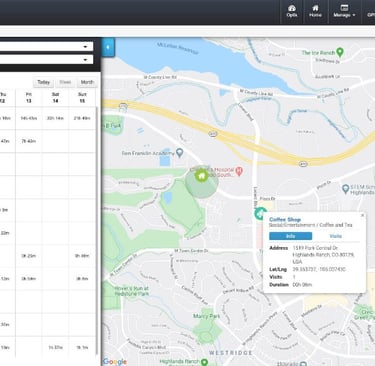Switch the calendar to Month view
This screenshot has height=366, width=375.
87,82
